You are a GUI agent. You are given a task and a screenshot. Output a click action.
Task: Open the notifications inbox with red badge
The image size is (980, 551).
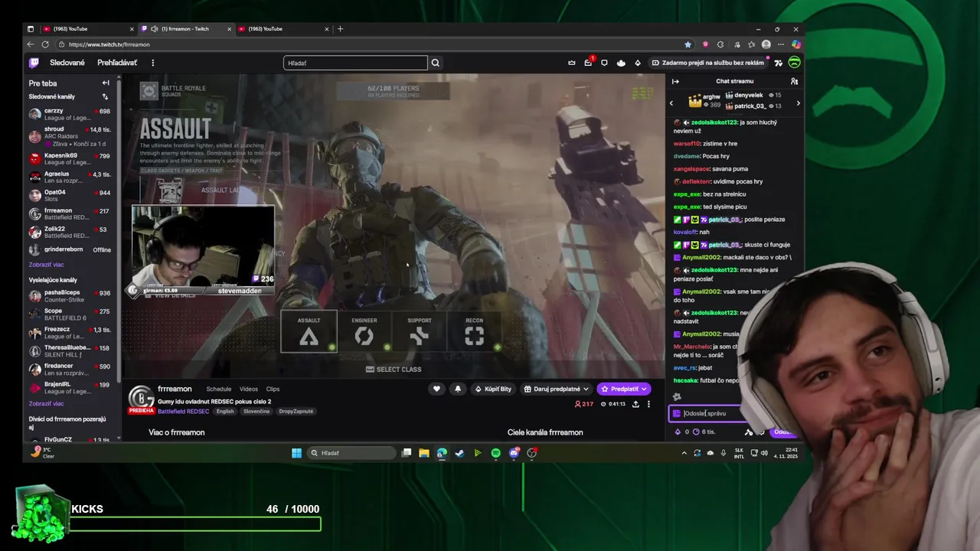588,63
